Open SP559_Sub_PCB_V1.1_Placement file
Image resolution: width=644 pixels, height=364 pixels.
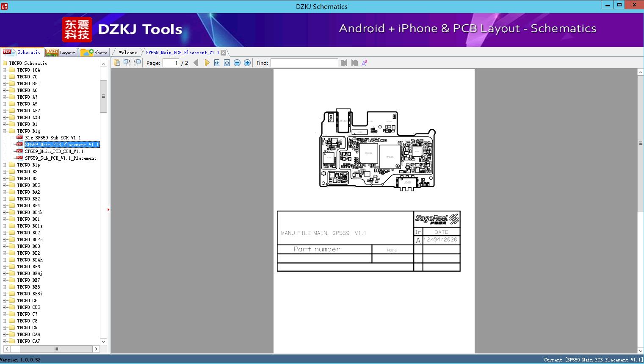(x=61, y=158)
